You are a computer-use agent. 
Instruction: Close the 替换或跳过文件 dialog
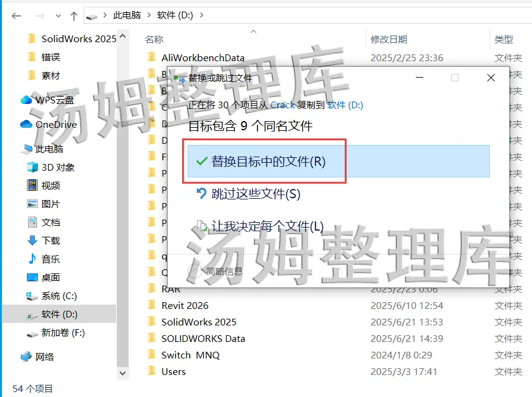tap(490, 78)
